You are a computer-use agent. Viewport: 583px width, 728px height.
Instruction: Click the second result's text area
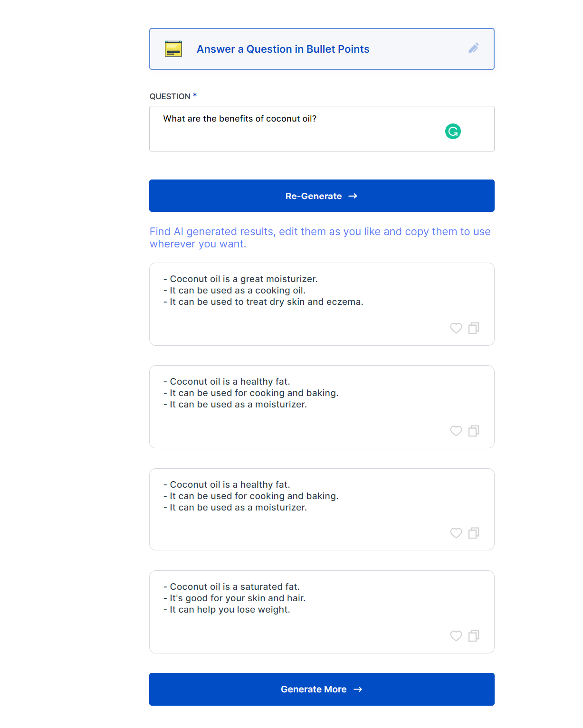tap(251, 393)
